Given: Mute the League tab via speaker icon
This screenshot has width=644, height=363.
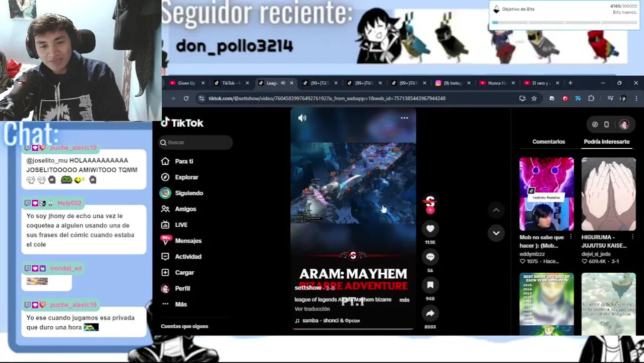Looking at the screenshot, I should (283, 83).
